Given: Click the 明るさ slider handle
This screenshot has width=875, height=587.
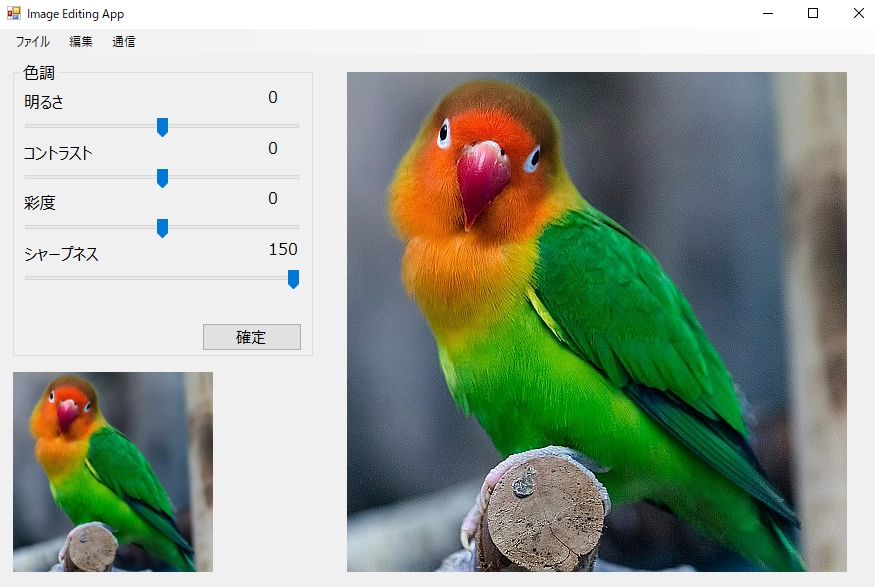Looking at the screenshot, I should tap(162, 127).
